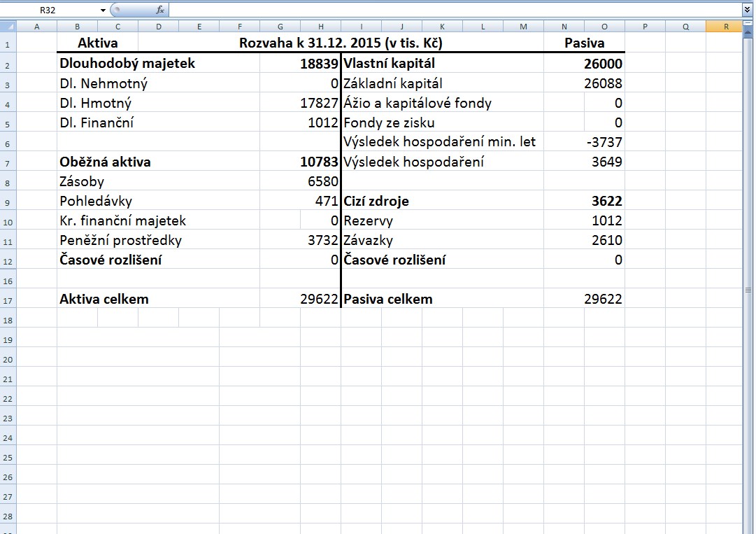Image resolution: width=756 pixels, height=534 pixels.
Task: Select the "Dlouhodobý majetek" cell
Action: [159, 63]
